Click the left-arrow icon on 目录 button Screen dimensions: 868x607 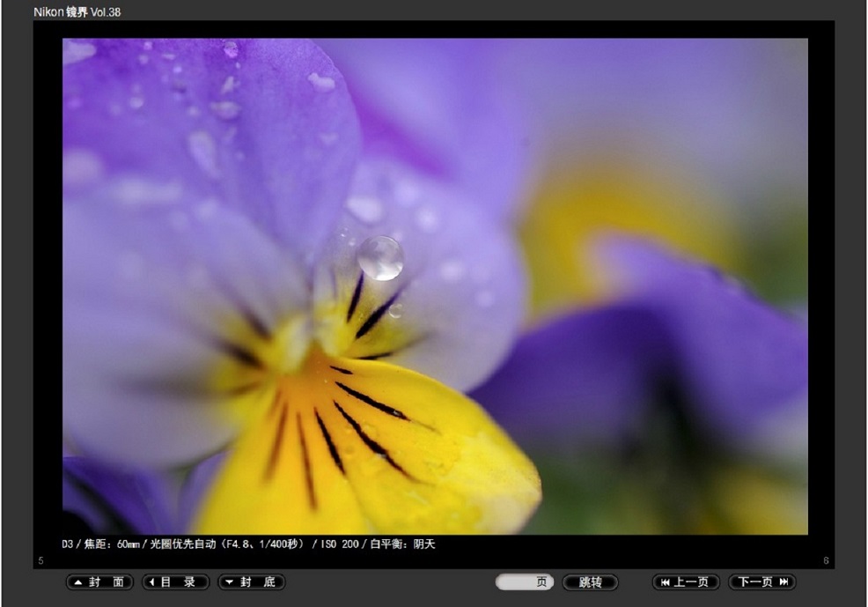coord(152,582)
